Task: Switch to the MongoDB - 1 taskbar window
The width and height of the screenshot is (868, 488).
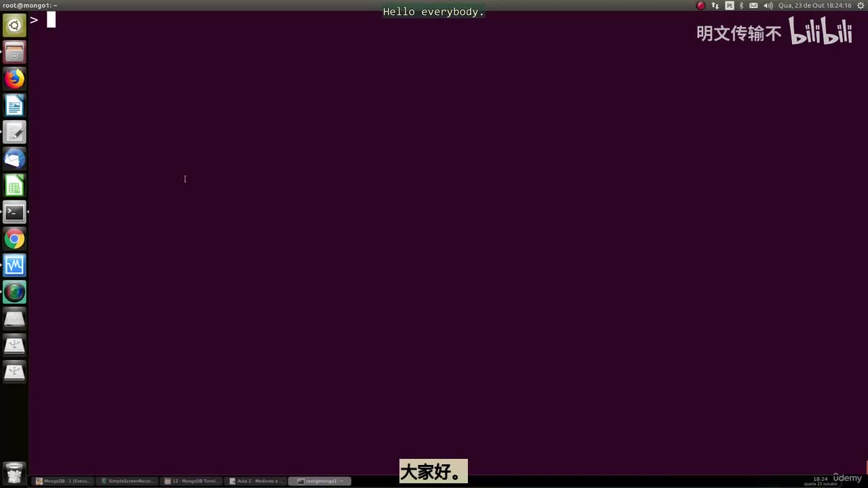Action: click(x=62, y=481)
